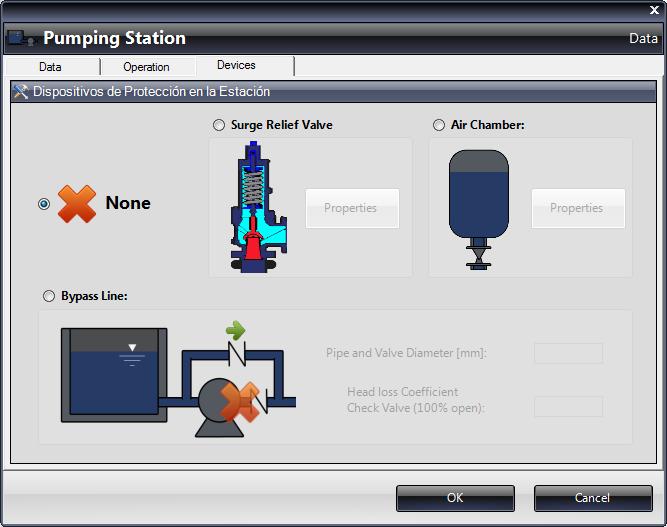
Task: Switch to the Data tab
Action: click(x=50, y=67)
